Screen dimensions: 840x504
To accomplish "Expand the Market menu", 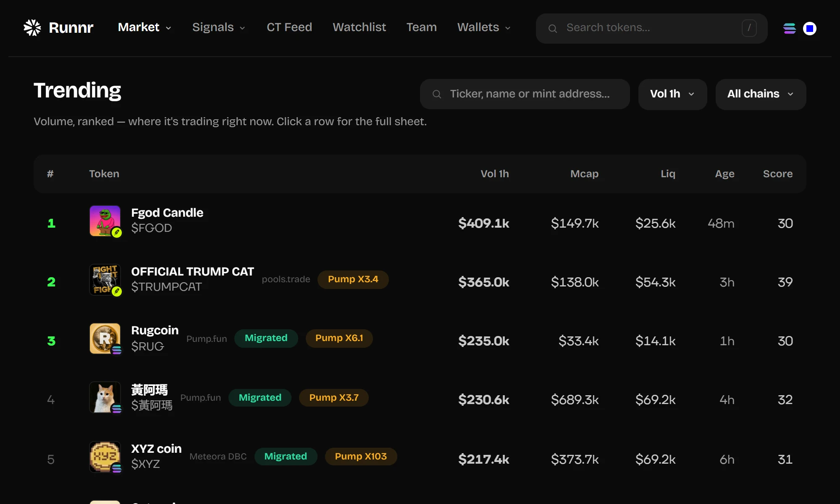I will [144, 27].
